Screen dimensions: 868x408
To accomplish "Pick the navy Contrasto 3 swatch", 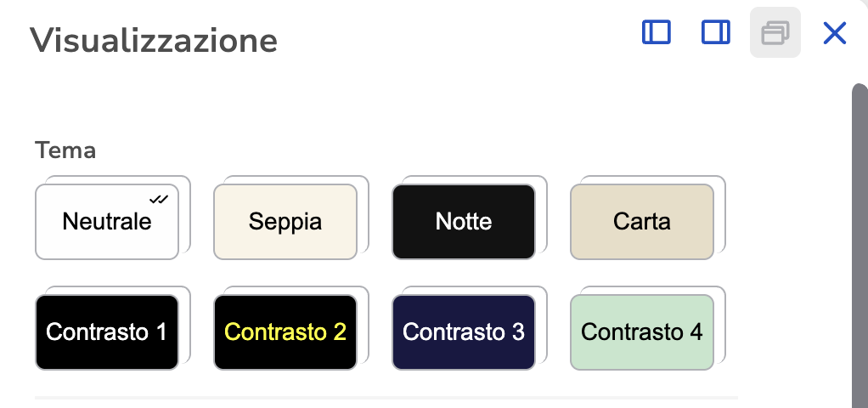I will tap(464, 332).
